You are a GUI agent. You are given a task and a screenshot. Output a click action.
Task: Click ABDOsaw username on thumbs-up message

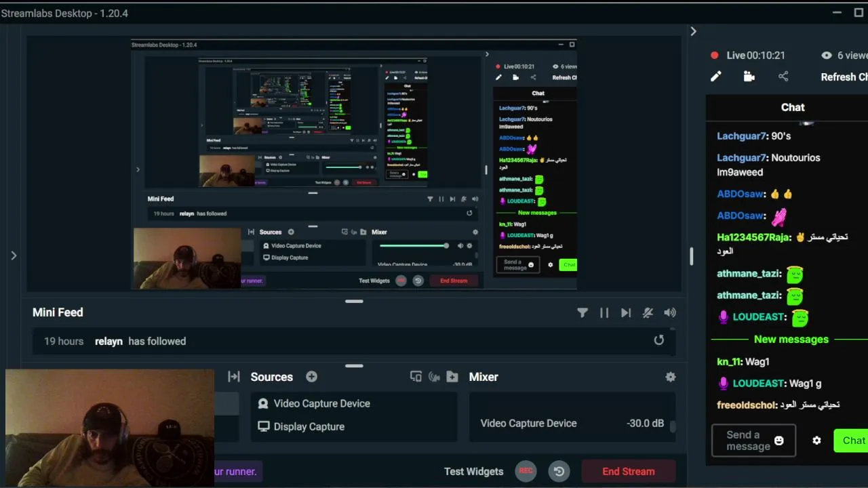[741, 194]
